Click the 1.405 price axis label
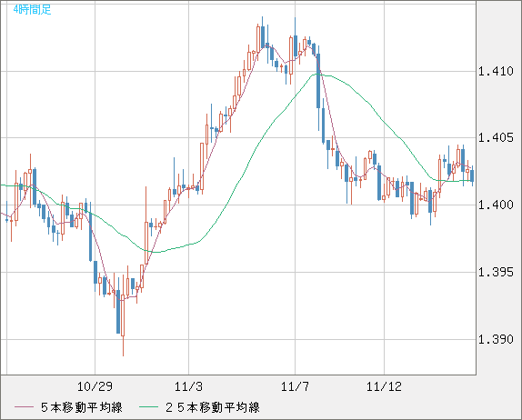The image size is (522, 420). point(496,137)
